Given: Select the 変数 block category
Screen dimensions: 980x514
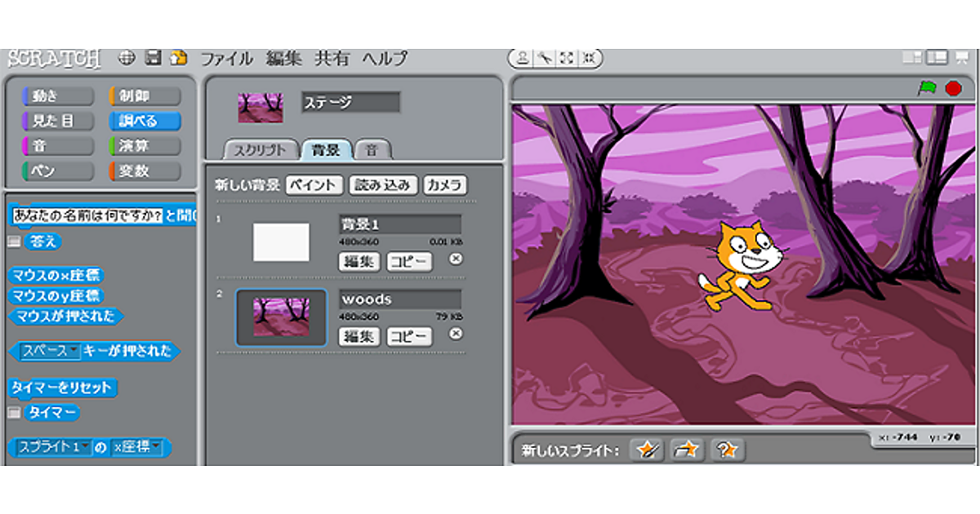Looking at the screenshot, I should tap(145, 171).
